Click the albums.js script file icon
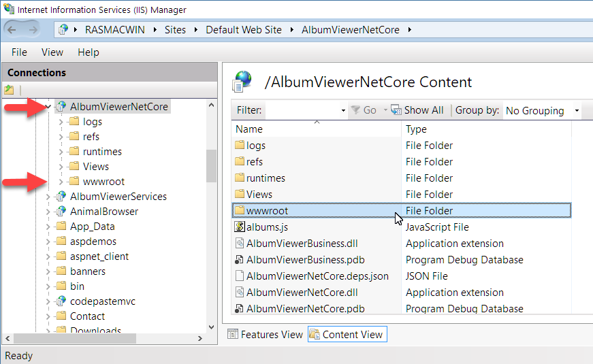This screenshot has height=364, width=593. (240, 227)
